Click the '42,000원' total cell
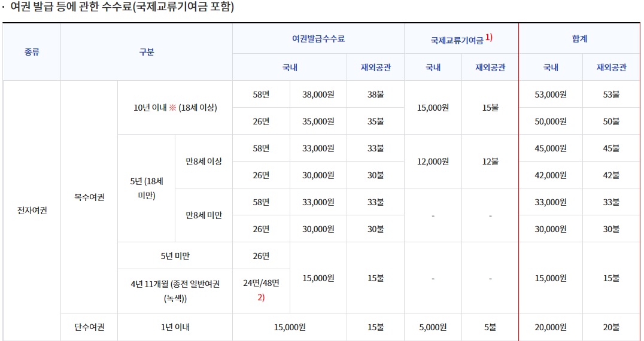The image size is (644, 341). (x=551, y=175)
